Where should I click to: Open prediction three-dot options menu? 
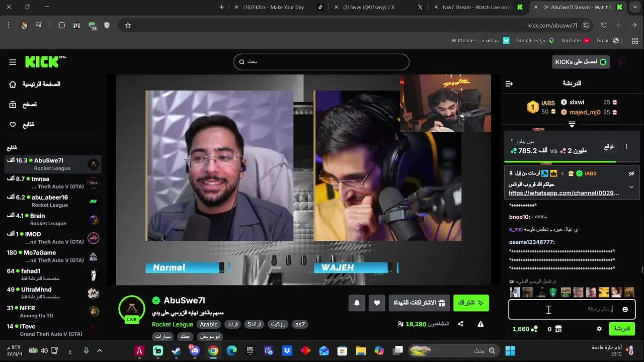coord(626,147)
